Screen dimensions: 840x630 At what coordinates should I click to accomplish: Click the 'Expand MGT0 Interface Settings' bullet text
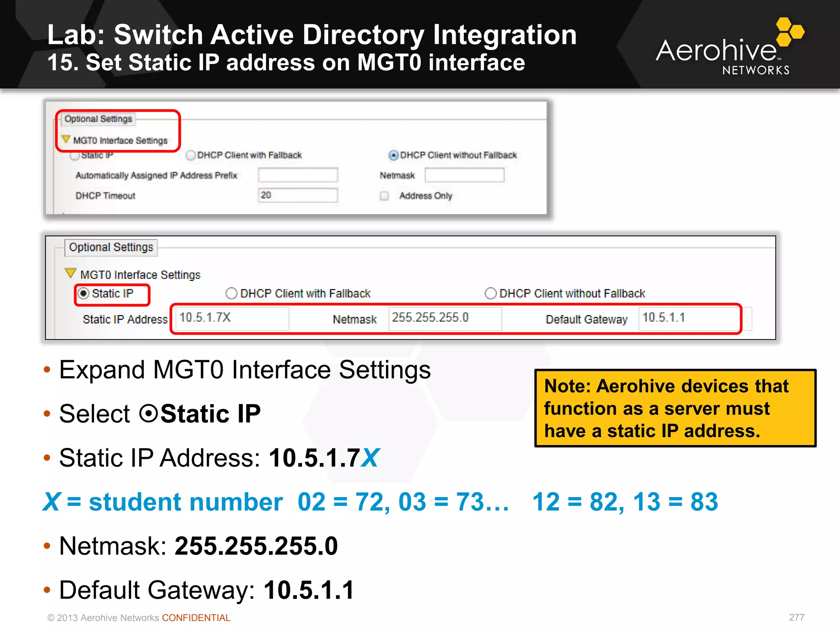pyautogui.click(x=245, y=370)
